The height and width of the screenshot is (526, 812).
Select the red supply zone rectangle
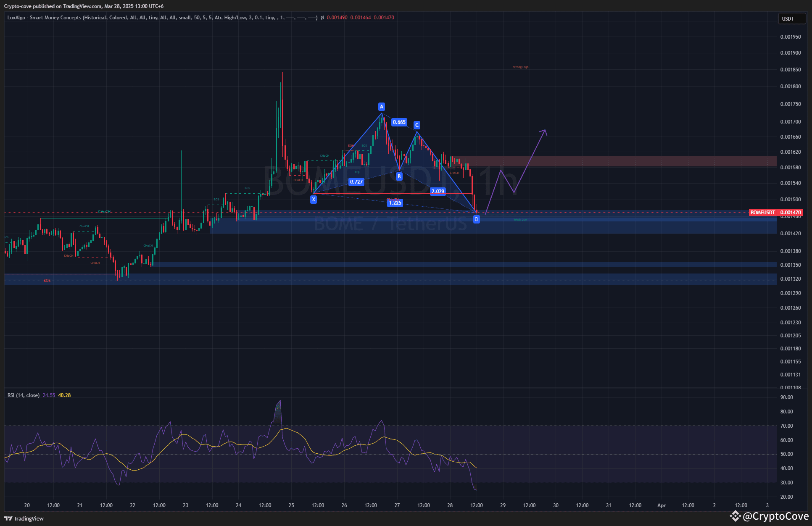(x=630, y=161)
